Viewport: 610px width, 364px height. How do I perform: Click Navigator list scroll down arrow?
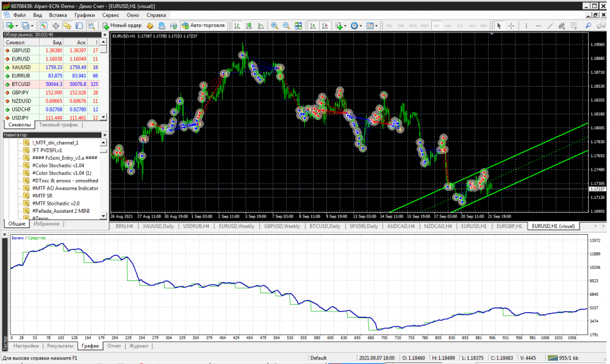[104, 216]
